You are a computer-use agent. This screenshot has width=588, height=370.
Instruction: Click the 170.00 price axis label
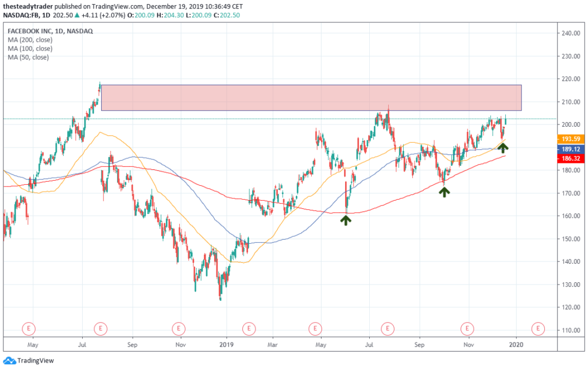571,193
